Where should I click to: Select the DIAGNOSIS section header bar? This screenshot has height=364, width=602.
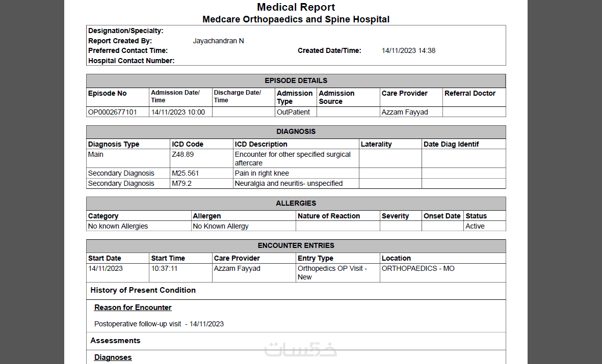(296, 131)
